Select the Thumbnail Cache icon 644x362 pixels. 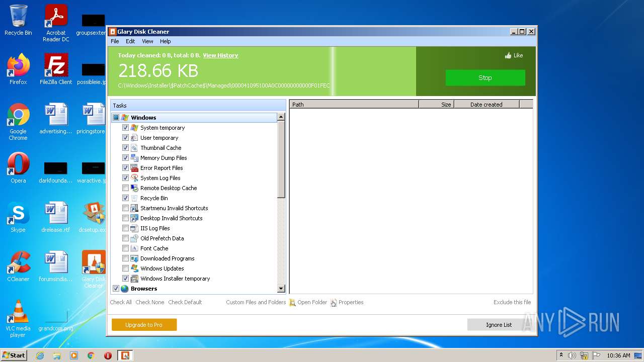tap(134, 148)
